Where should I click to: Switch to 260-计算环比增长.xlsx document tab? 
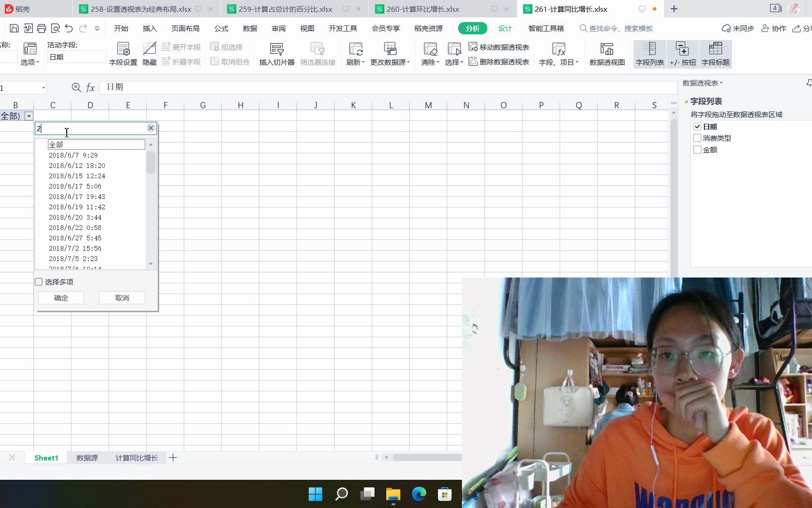[x=423, y=9]
